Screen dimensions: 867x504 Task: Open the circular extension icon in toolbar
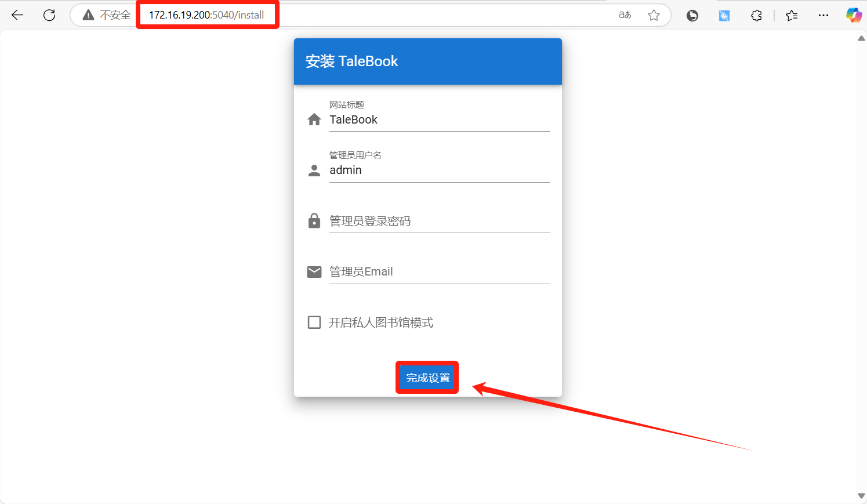[x=692, y=16]
